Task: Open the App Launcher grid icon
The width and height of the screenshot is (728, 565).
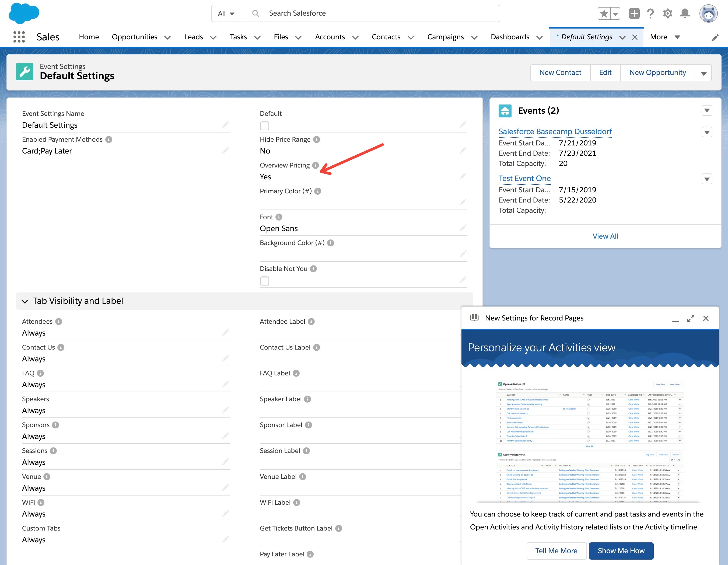Action: (19, 37)
